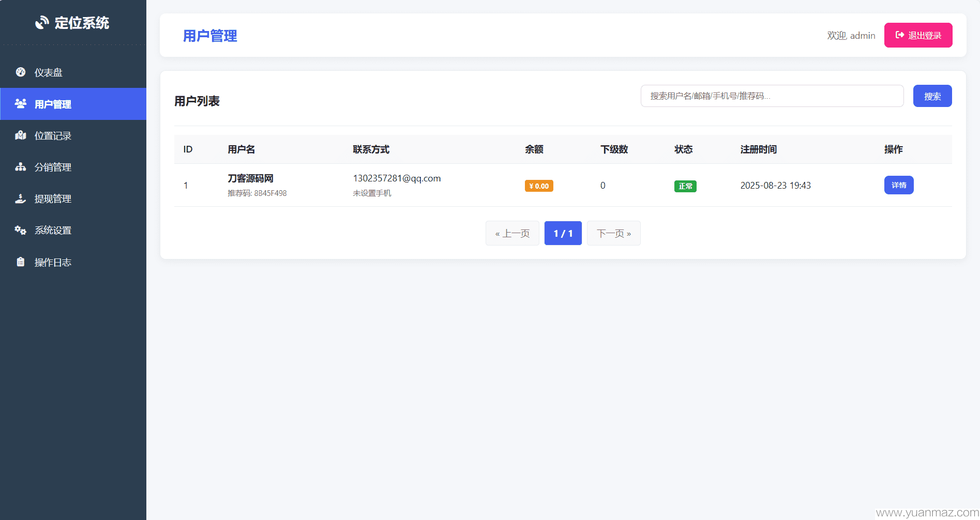View 操作日志 from the sidebar
Screen dimensions: 980x520
[x=73, y=262]
